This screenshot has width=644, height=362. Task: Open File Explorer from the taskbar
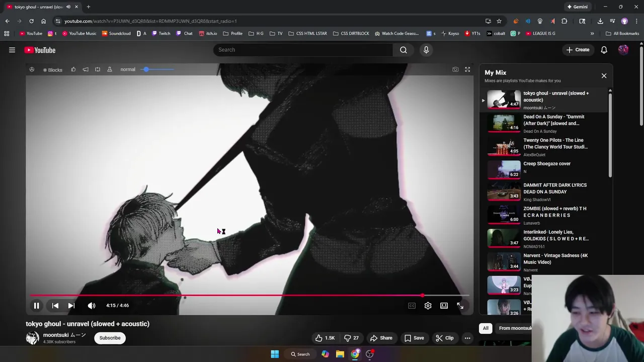point(340,354)
